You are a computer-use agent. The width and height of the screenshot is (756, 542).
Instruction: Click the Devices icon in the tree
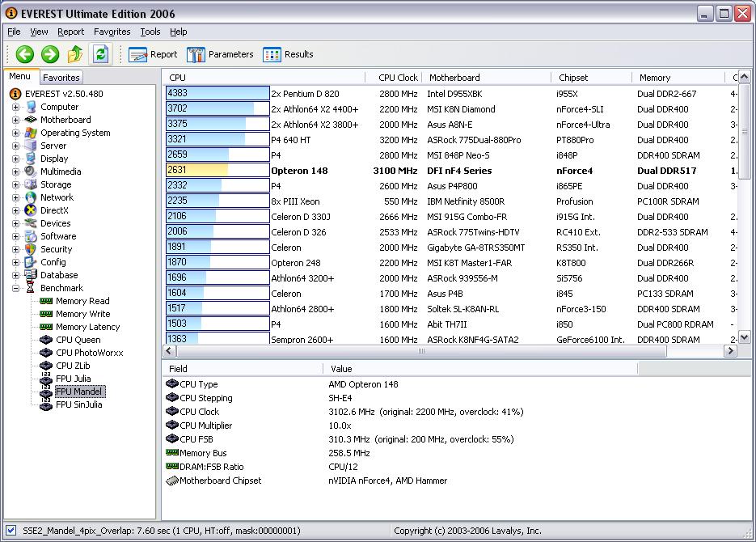(x=31, y=223)
